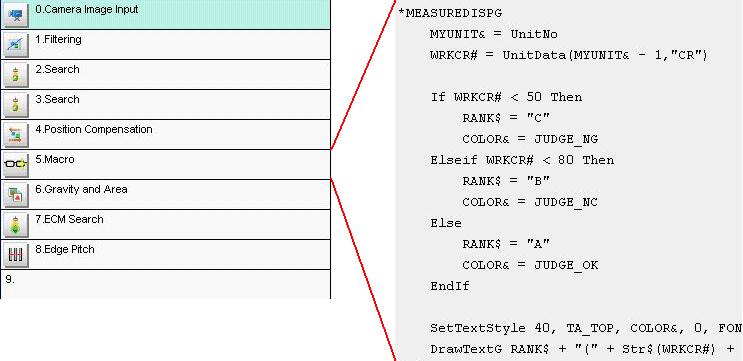Click the Macro unit icon
Screen dimensions: 743x361
point(16,164)
